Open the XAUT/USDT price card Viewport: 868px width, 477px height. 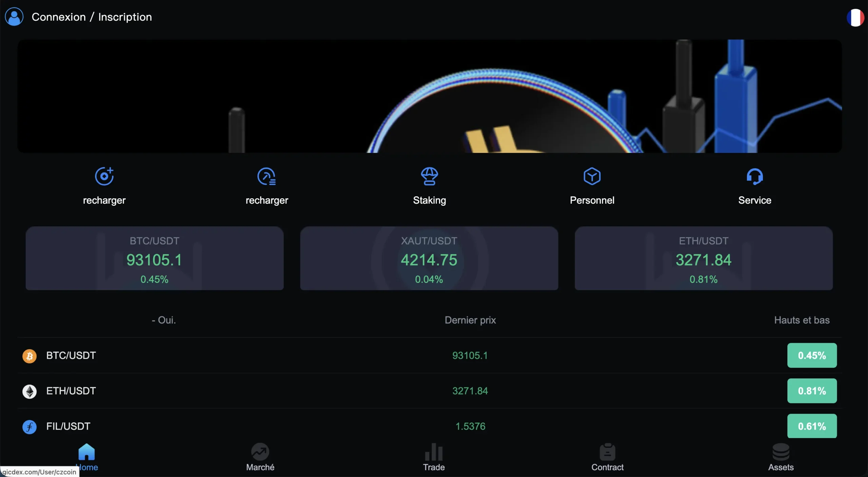coord(429,258)
